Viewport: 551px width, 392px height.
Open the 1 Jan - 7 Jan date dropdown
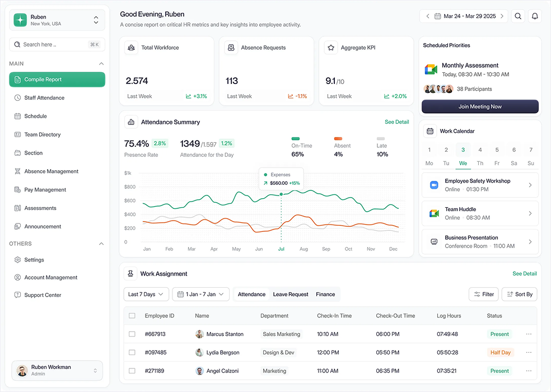pyautogui.click(x=200, y=294)
